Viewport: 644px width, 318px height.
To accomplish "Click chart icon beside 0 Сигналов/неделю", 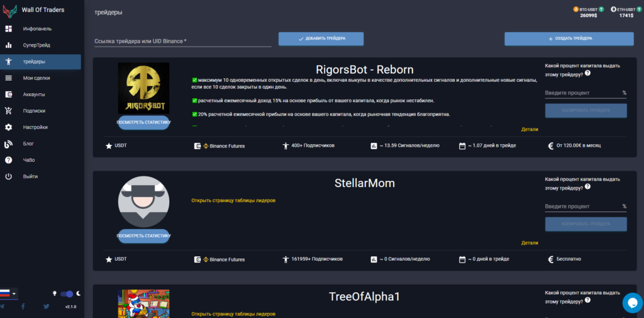I will pyautogui.click(x=374, y=259).
